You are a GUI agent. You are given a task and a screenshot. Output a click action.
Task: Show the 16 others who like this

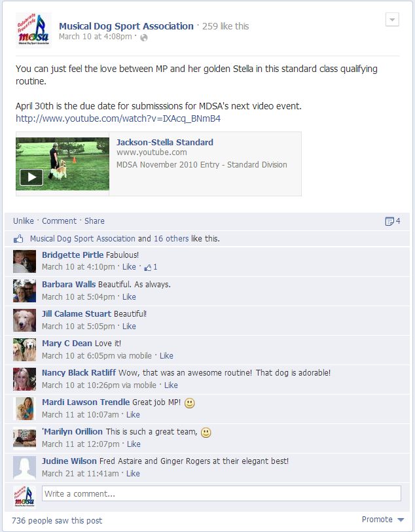pyautogui.click(x=171, y=239)
